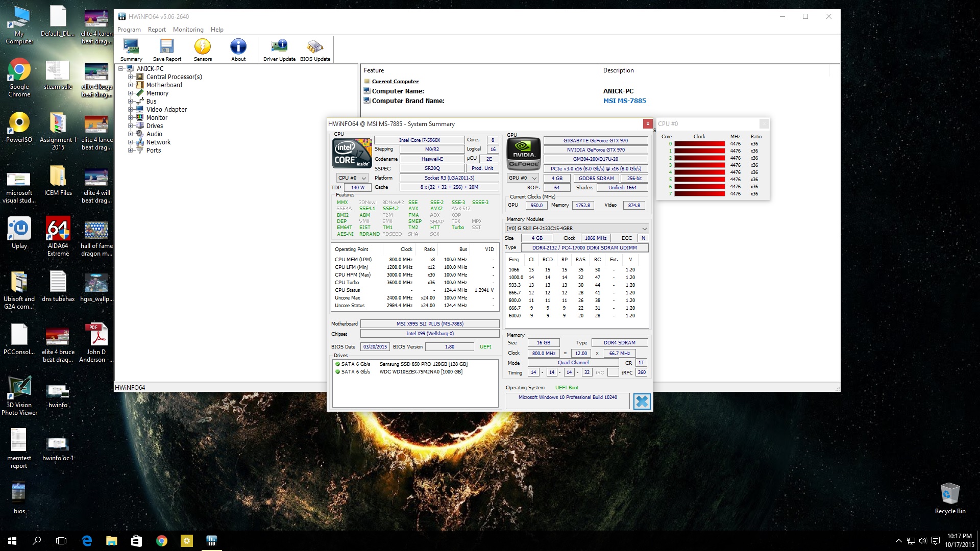This screenshot has height=551, width=980.
Task: Expand the Motherboard tree node
Action: coord(130,85)
